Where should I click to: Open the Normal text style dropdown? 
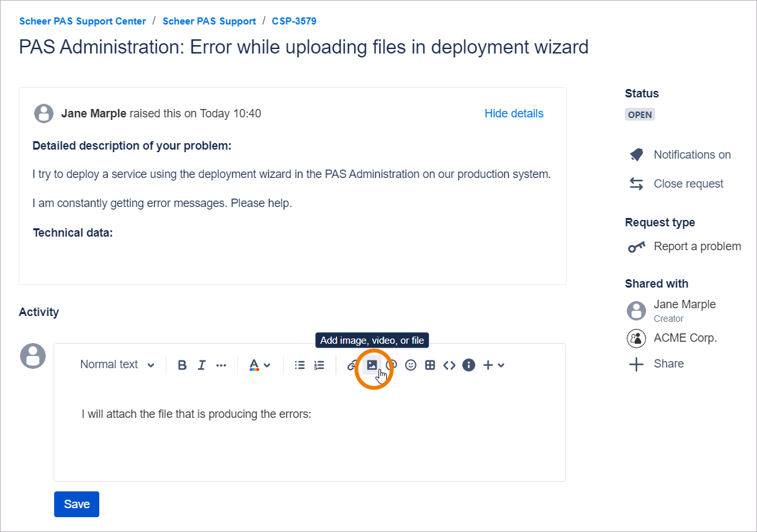[117, 365]
